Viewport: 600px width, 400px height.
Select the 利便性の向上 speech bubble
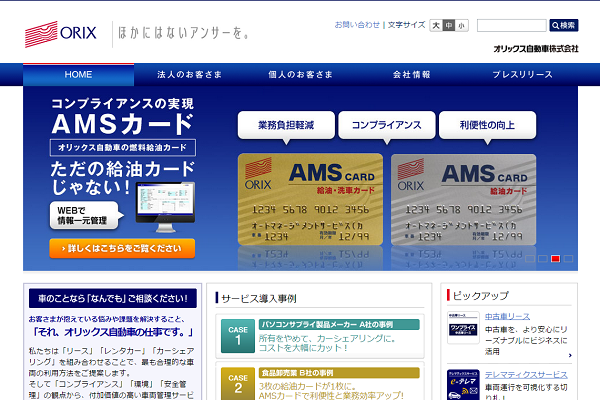tap(488, 127)
